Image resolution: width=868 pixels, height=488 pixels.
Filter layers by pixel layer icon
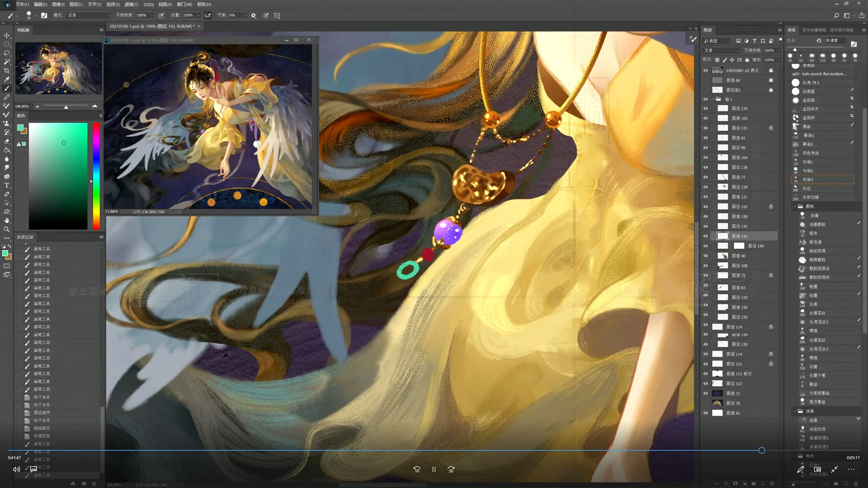(738, 41)
